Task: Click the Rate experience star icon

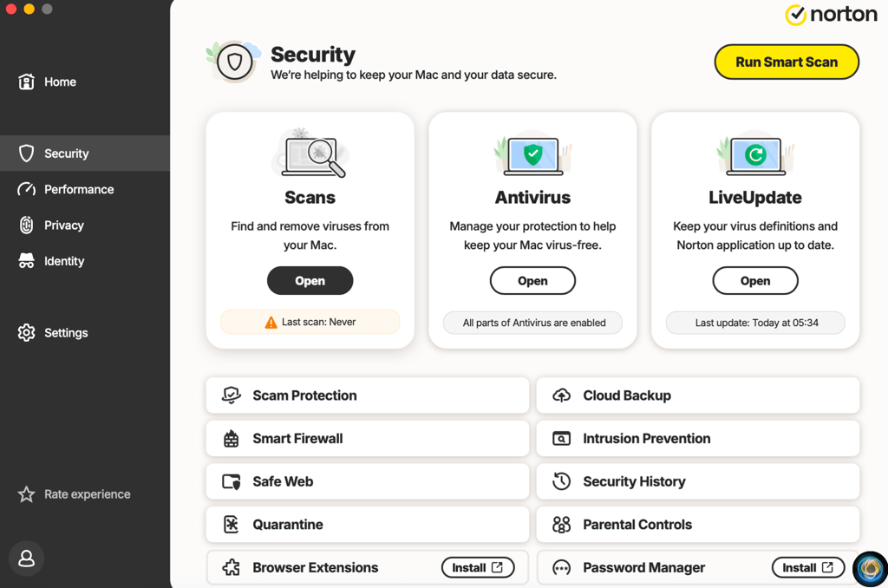Action: coord(26,494)
